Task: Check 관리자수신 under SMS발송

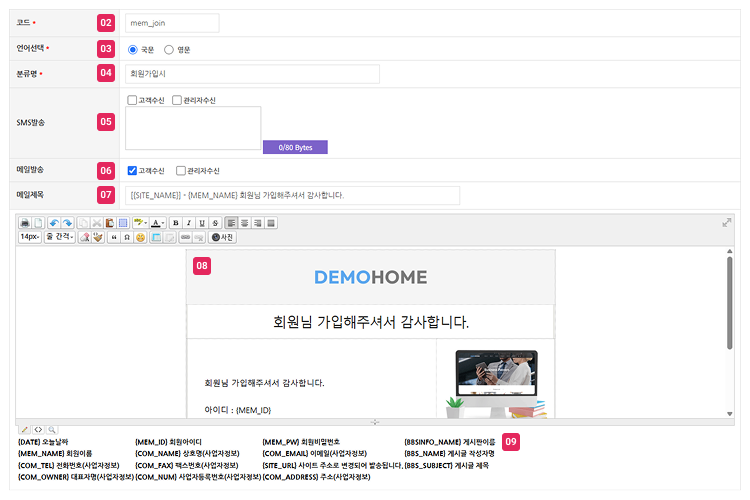Action: [177, 100]
